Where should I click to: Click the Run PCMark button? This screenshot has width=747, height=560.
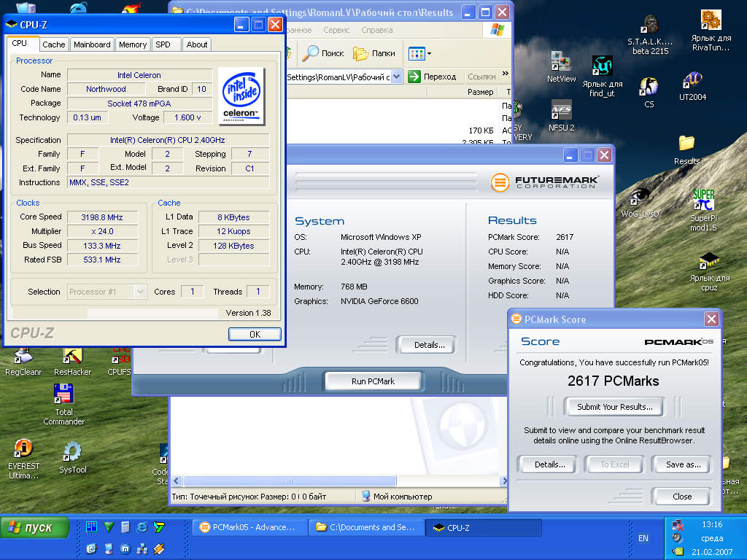coord(373,381)
